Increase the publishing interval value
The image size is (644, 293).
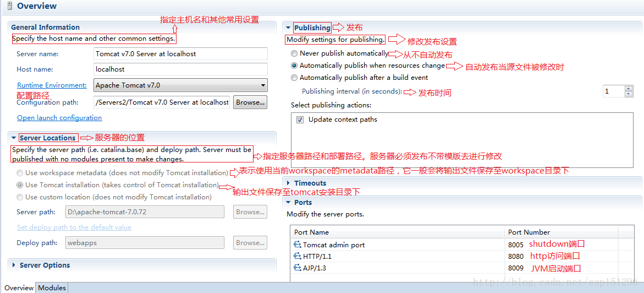click(x=628, y=89)
